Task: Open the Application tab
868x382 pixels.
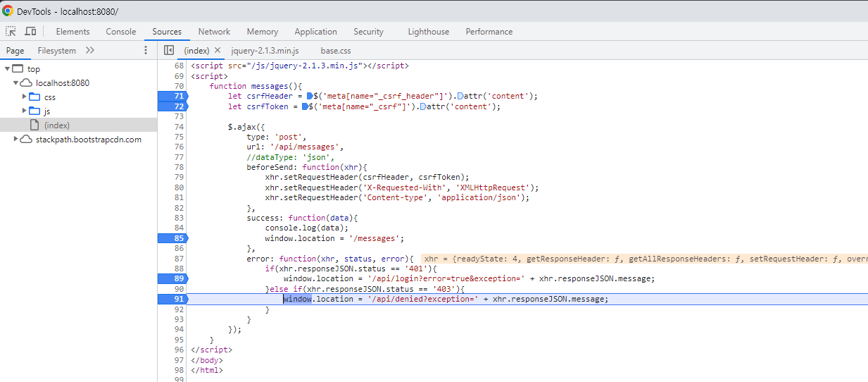Action: pos(315,32)
